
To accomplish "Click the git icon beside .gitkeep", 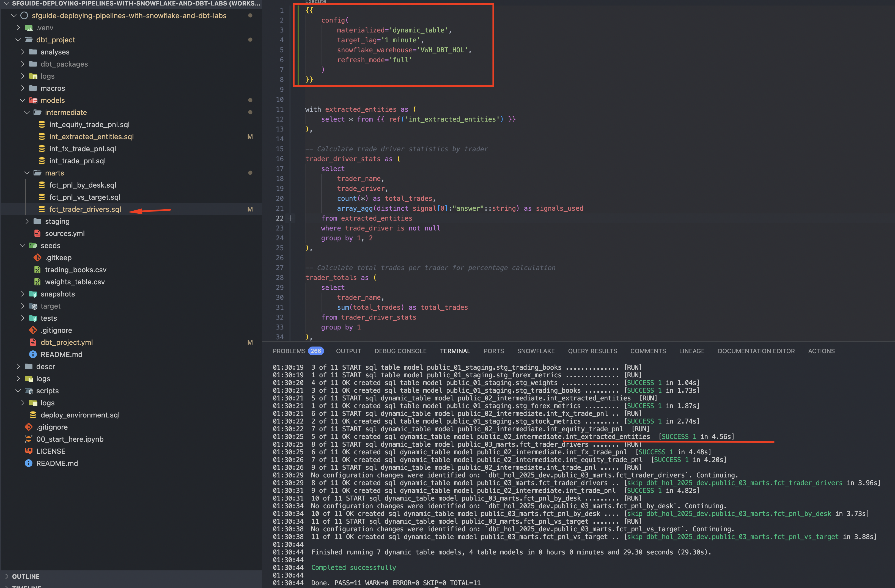I will tap(37, 257).
